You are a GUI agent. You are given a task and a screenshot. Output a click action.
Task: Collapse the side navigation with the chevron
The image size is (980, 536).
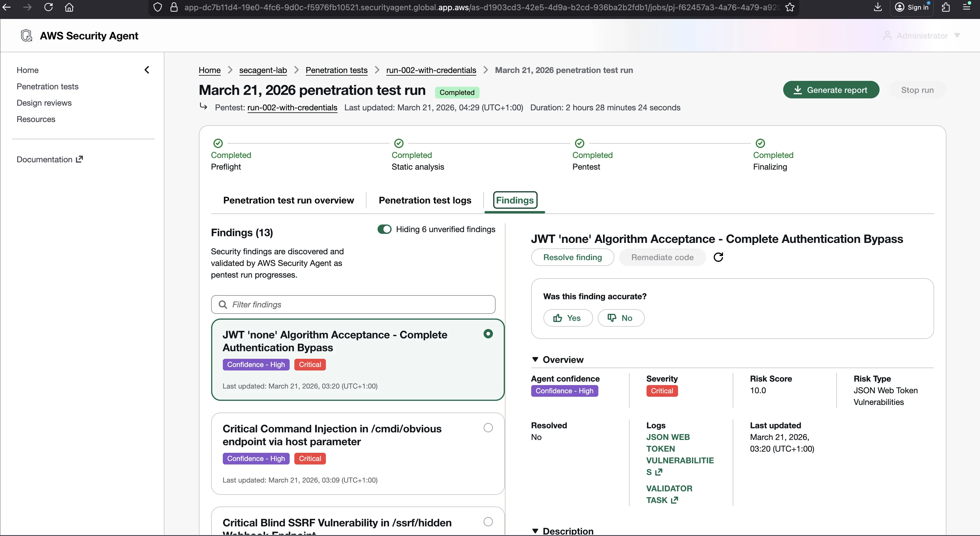click(147, 69)
